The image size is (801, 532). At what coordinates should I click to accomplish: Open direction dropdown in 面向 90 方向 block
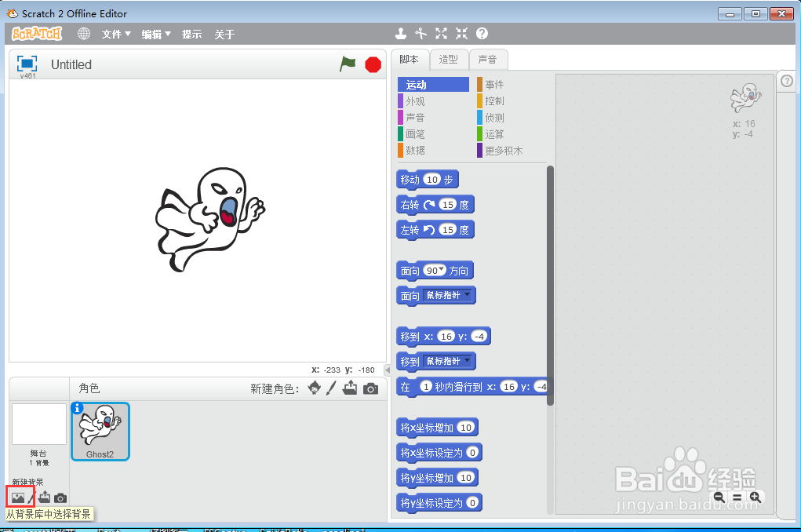[x=442, y=269]
